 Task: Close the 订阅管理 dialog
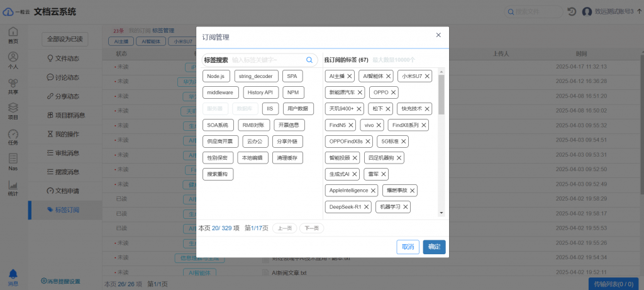(438, 35)
